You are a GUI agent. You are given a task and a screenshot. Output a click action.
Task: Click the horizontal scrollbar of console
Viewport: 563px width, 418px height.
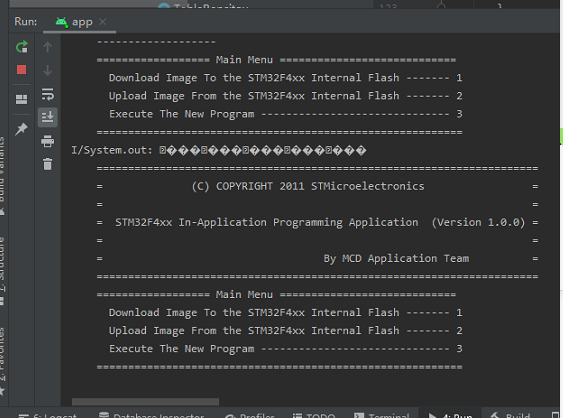(145, 401)
